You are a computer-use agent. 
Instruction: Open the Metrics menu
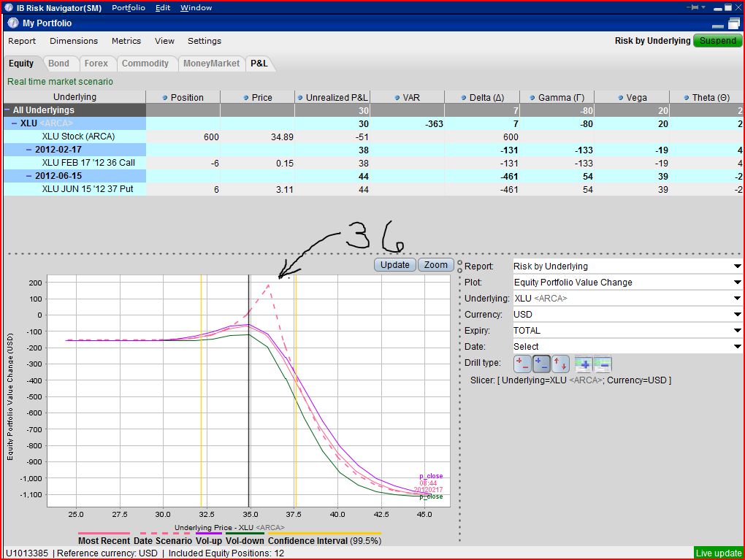pyautogui.click(x=126, y=41)
